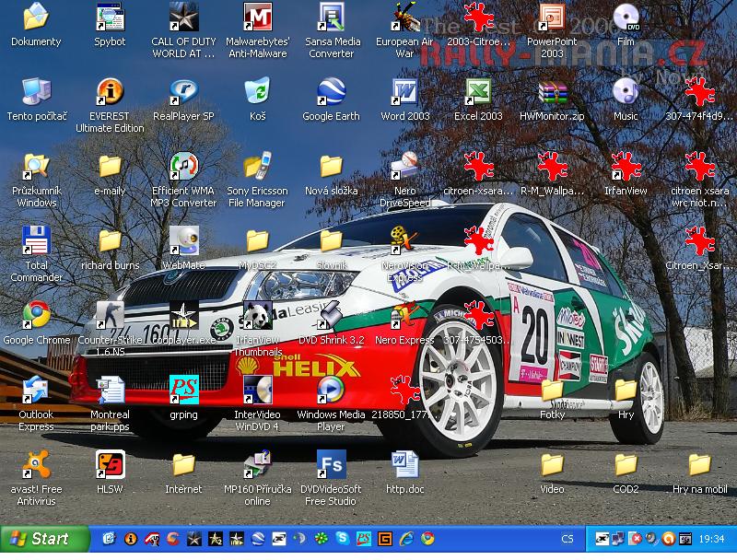Click the Total Commander floppy icon
This screenshot has width=737, height=560.
(x=36, y=241)
